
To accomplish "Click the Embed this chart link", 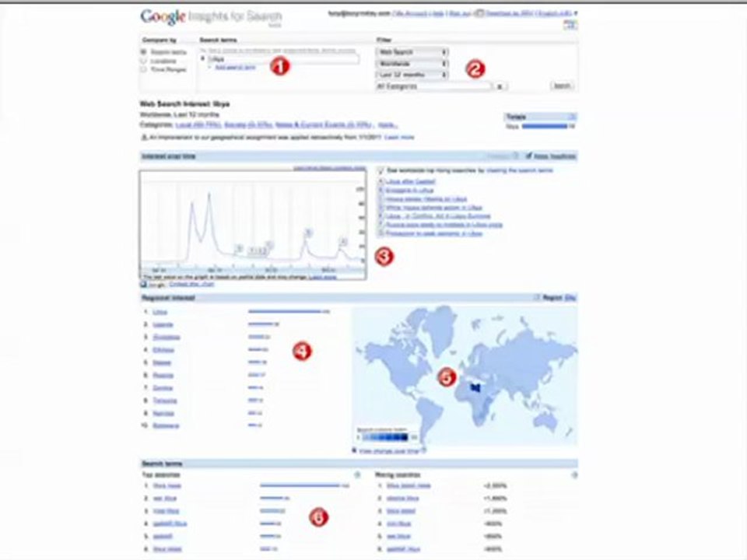I will (x=191, y=285).
